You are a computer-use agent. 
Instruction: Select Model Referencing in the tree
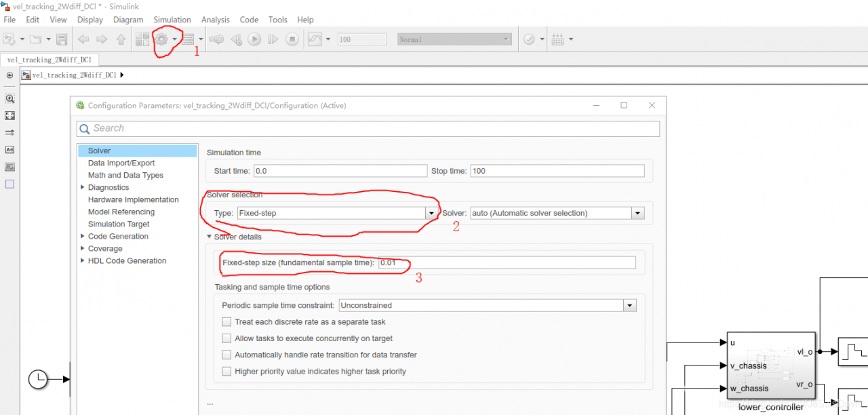pos(121,212)
